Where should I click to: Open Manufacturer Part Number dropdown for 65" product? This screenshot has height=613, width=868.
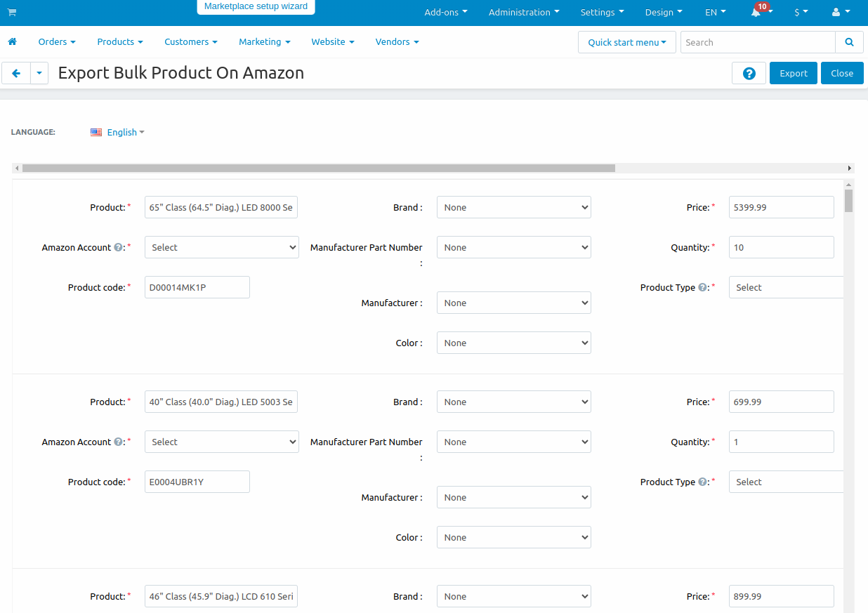pyautogui.click(x=514, y=247)
